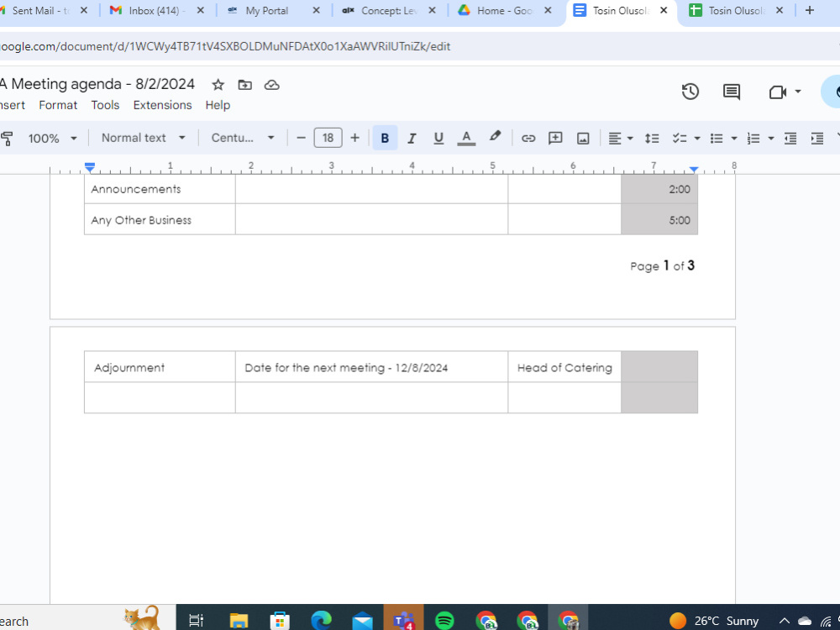Screen dimensions: 840x630
Task: Launch Microsoft Edge from the taskbar
Action: [322, 621]
